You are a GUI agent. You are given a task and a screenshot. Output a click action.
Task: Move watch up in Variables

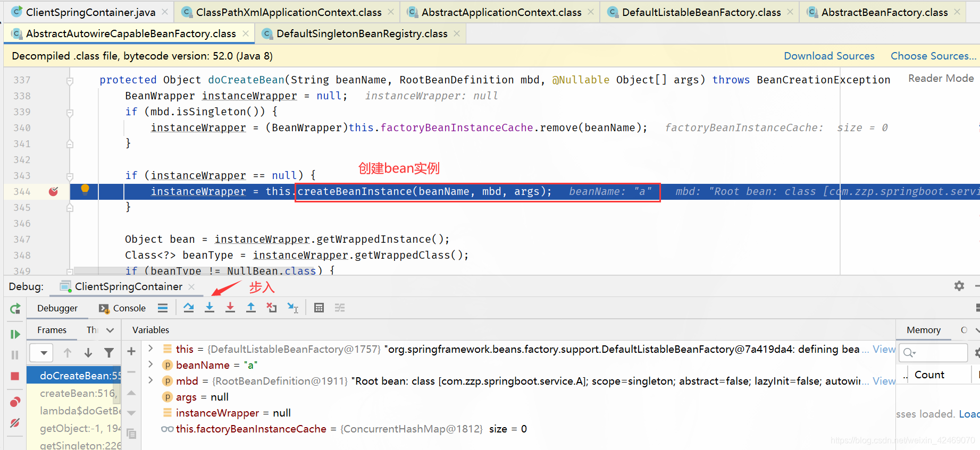131,393
